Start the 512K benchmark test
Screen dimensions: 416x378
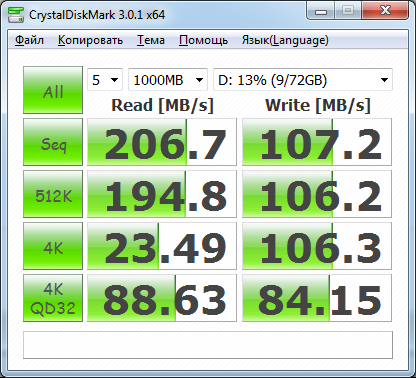pos(53,194)
